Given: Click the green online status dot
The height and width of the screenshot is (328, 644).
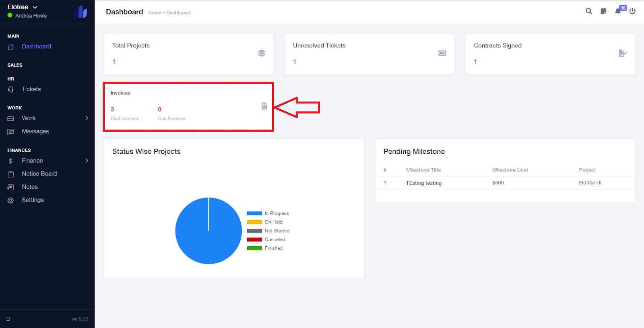Looking at the screenshot, I should tap(10, 15).
